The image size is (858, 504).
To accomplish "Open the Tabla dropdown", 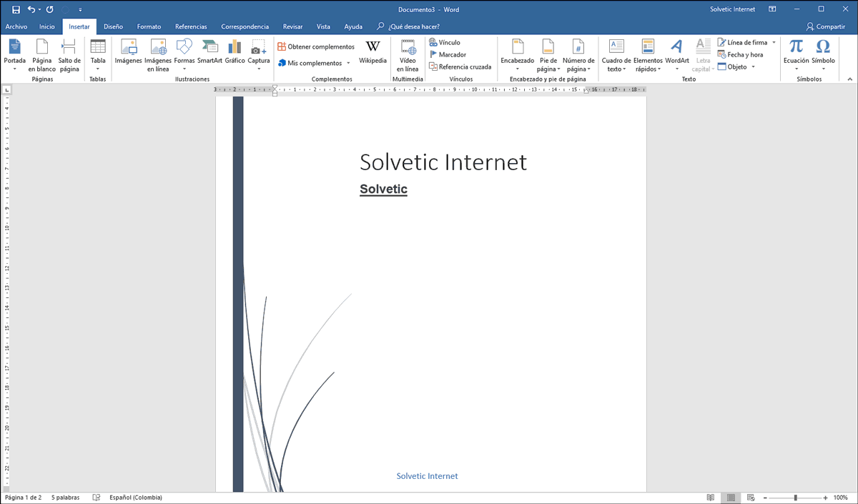I will [x=98, y=56].
